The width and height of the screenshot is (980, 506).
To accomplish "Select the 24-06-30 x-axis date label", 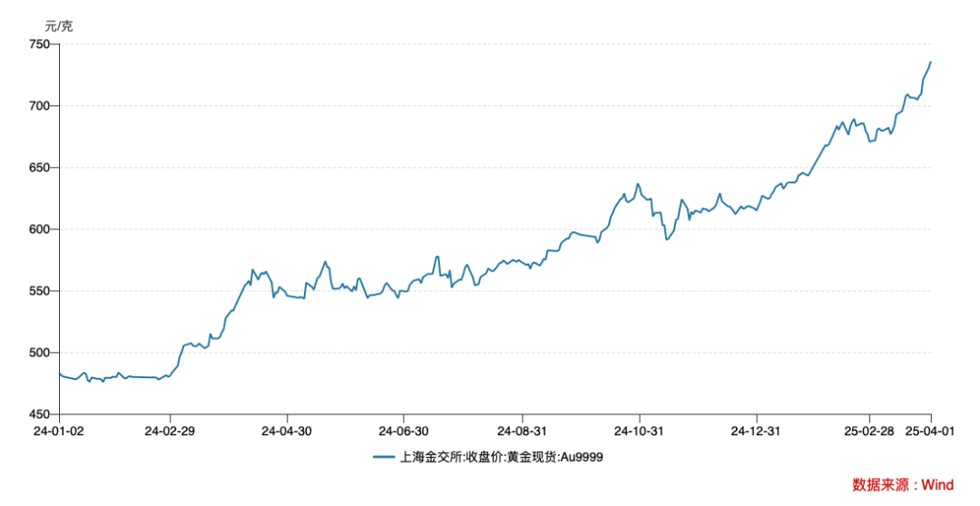I will (x=403, y=432).
